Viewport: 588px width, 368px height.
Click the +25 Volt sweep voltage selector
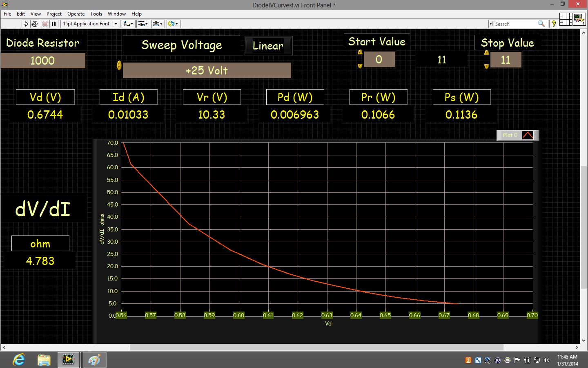click(x=207, y=70)
